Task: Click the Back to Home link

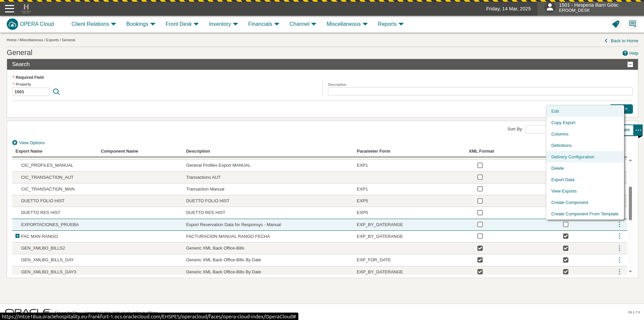Action: pos(624,41)
